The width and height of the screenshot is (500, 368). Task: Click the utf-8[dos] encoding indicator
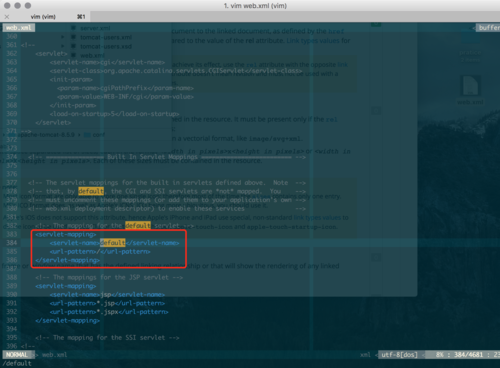tap(399, 355)
